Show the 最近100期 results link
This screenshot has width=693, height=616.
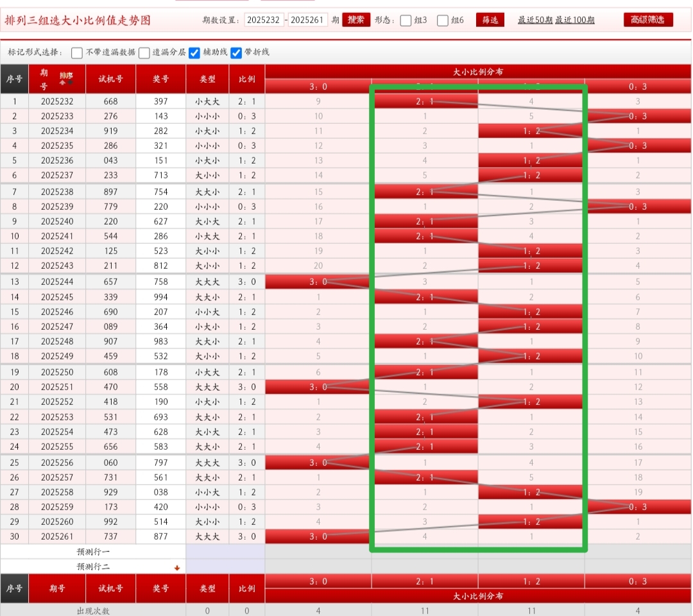pos(574,20)
